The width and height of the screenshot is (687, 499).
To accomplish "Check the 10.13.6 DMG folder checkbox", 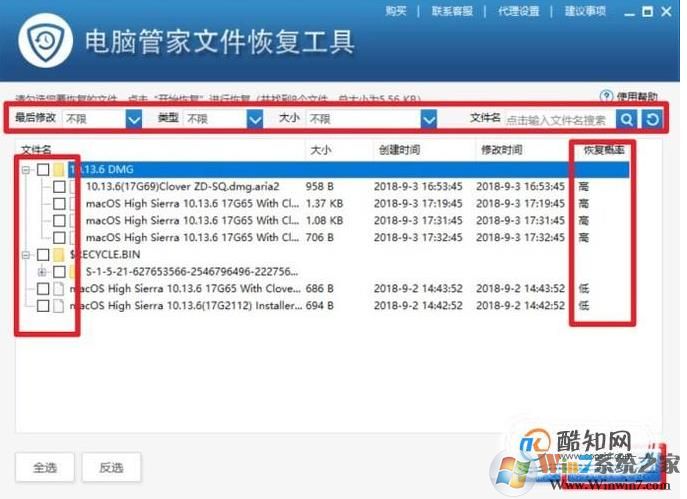I will 43,170.
